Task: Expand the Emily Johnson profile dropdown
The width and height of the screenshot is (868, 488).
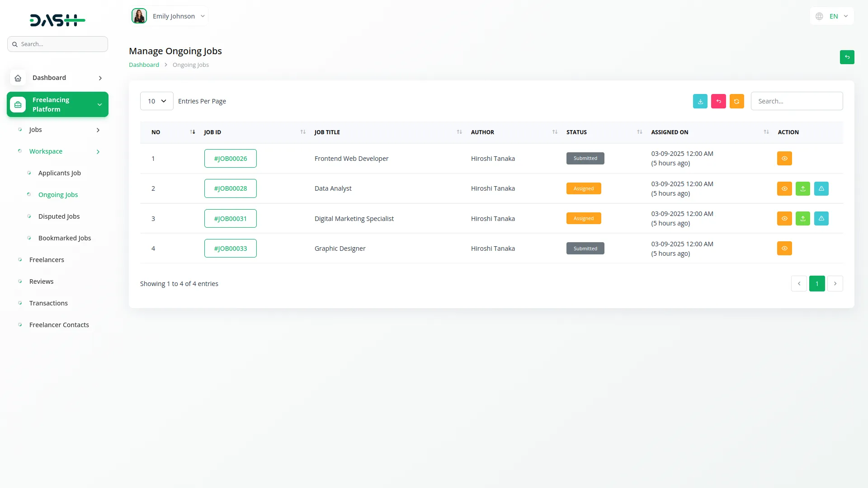Action: [203, 16]
